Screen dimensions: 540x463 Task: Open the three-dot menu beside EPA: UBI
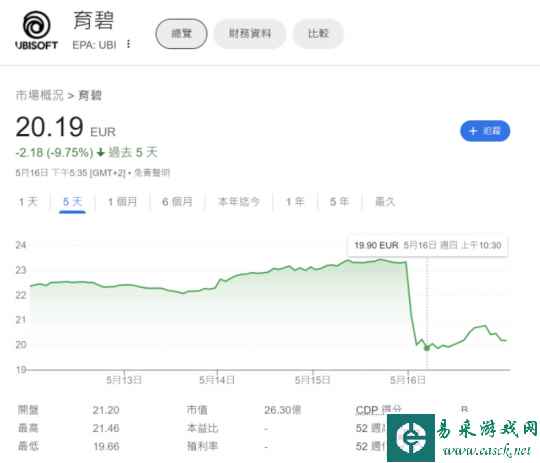tap(128, 44)
